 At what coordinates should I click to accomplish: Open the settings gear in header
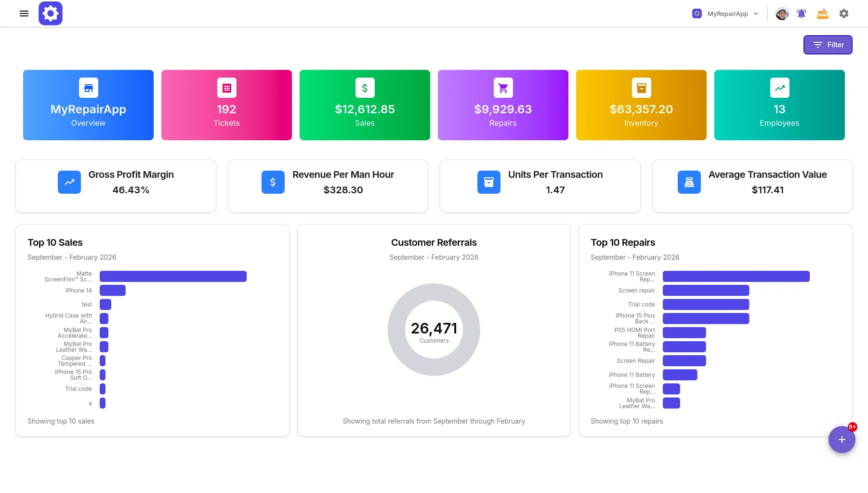click(844, 13)
